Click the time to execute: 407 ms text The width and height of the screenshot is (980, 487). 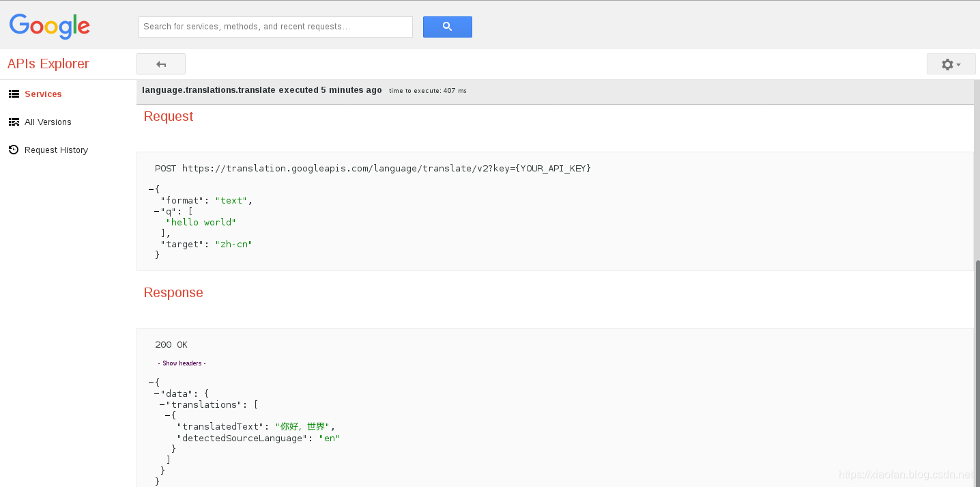coord(428,91)
